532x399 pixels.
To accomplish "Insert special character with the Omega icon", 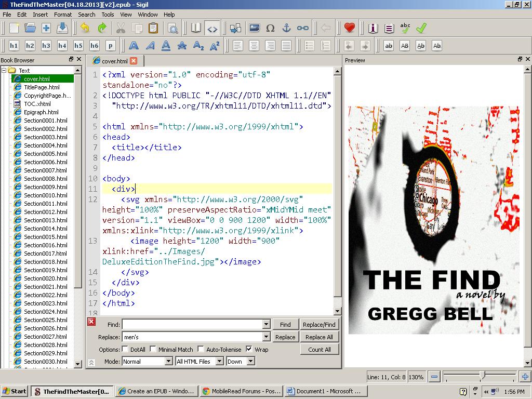I will pos(270,28).
